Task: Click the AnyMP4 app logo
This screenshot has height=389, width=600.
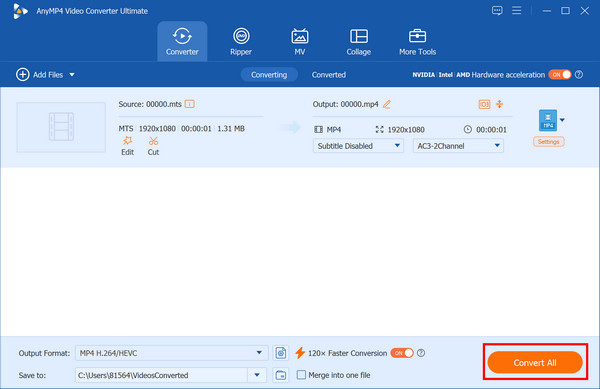Action: pyautogui.click(x=20, y=11)
